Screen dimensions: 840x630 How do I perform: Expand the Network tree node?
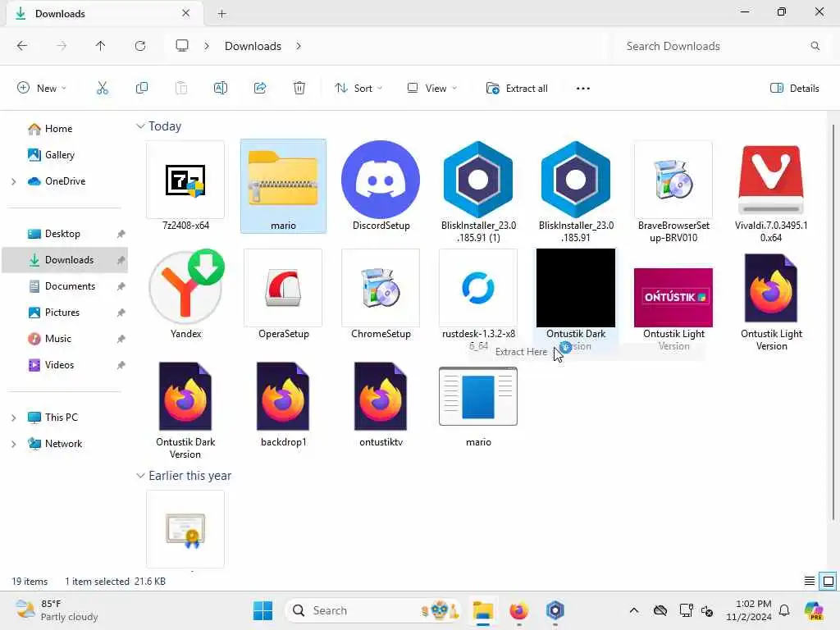click(13, 444)
